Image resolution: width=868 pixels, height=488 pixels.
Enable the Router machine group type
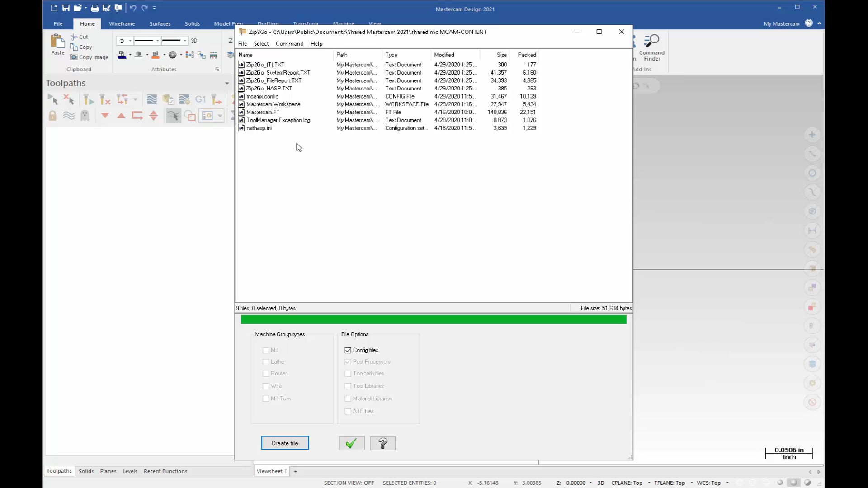click(x=266, y=374)
